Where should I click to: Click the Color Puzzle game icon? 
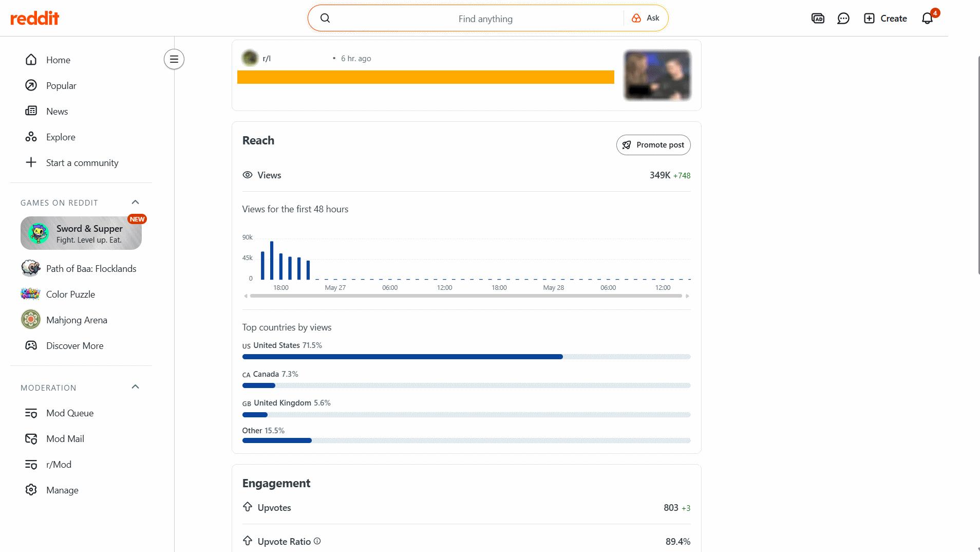(x=31, y=294)
